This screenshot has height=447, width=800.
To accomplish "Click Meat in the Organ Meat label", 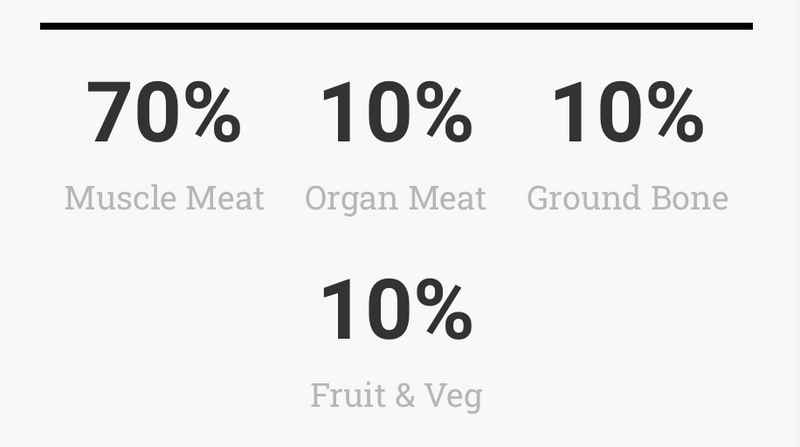I will 447,197.
